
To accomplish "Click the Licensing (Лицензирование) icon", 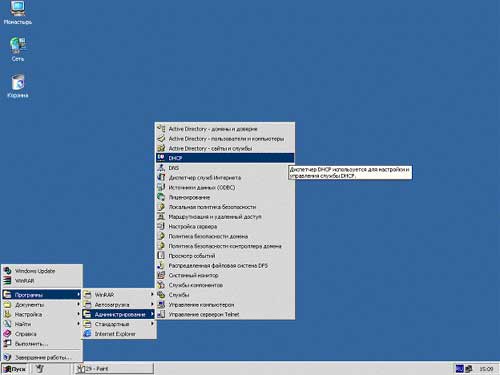I will tap(161, 197).
